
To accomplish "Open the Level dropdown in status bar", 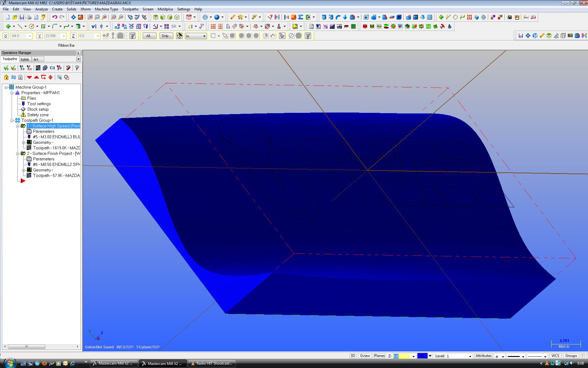I will [x=470, y=356].
